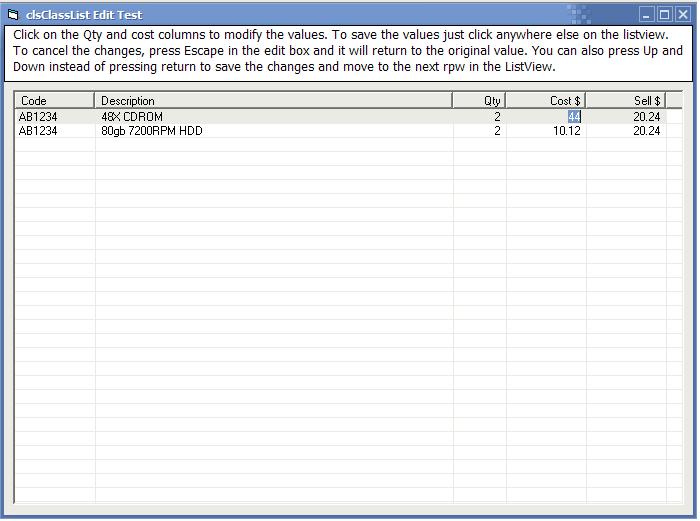Close the clsClassList Edit Test window
This screenshot has width=700, height=521.
click(x=683, y=15)
